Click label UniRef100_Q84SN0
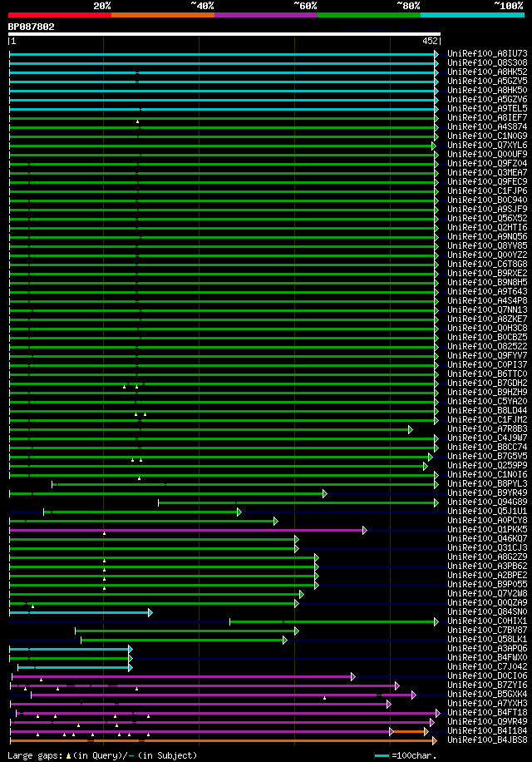 (487, 611)
